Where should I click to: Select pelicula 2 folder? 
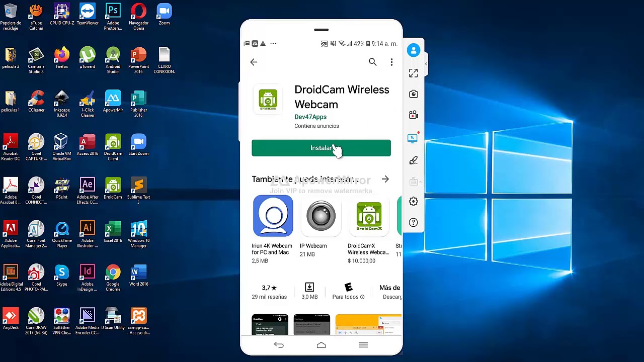tap(11, 58)
